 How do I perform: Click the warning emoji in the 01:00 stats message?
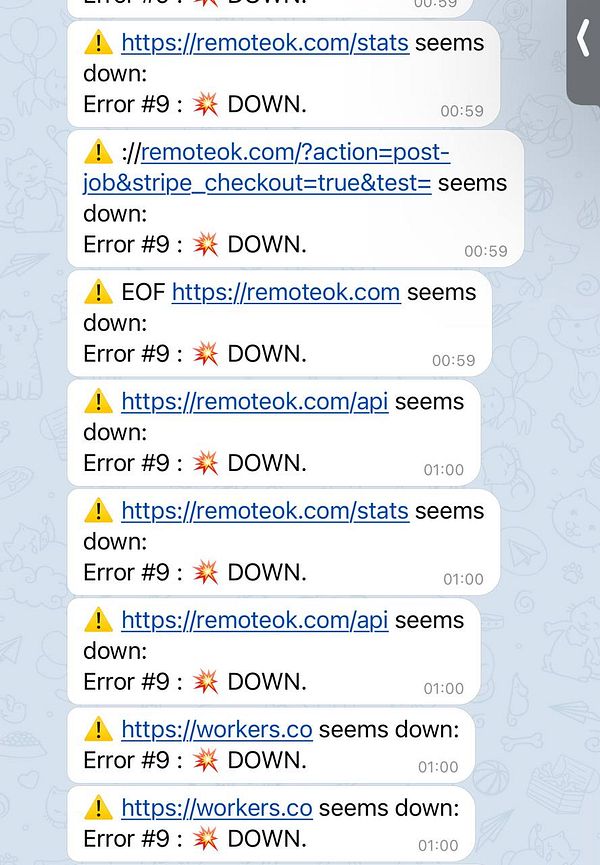point(98,510)
